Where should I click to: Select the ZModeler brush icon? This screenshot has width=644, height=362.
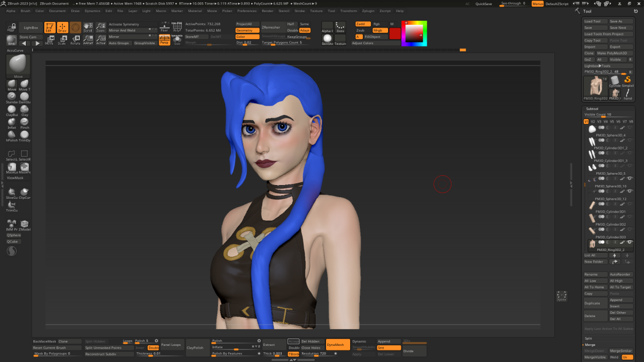[25, 225]
